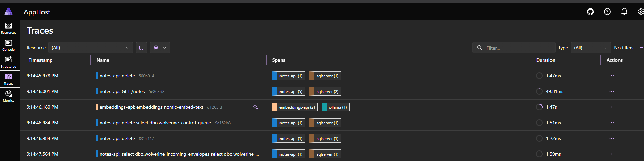Click the AppHost title
Image resolution: width=644 pixels, height=161 pixels.
tap(37, 12)
